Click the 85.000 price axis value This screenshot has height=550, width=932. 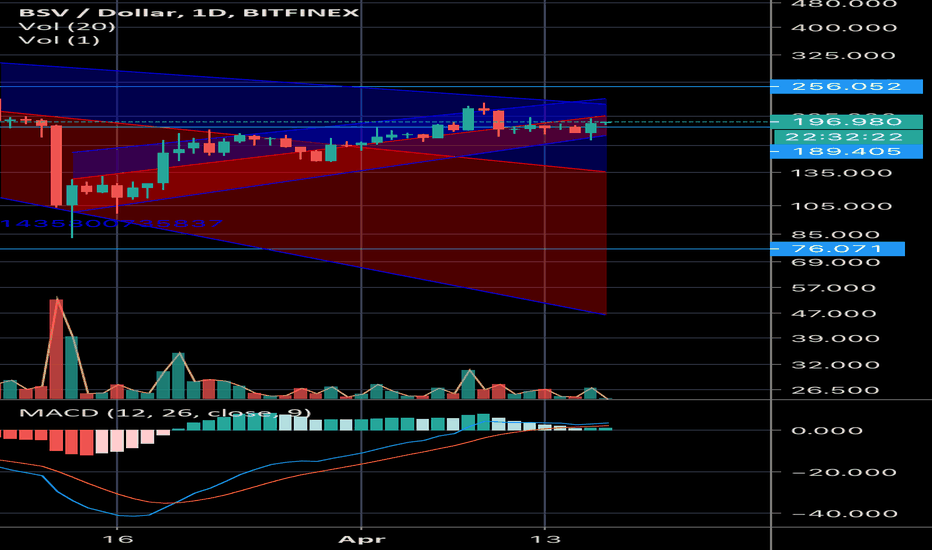pos(835,235)
